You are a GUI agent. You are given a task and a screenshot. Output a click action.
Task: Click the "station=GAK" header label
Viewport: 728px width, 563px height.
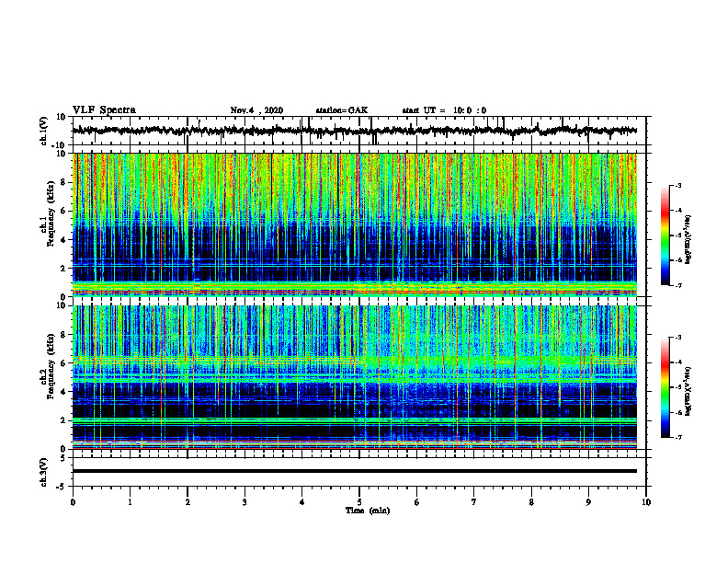342,110
